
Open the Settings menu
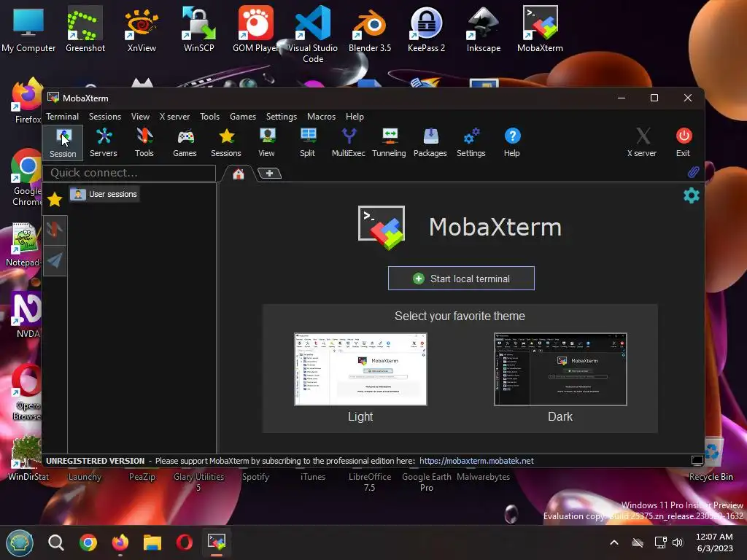(x=281, y=117)
